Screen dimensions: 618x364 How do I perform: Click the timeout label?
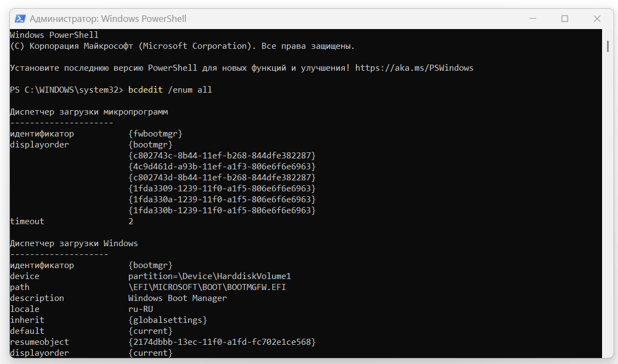click(27, 221)
